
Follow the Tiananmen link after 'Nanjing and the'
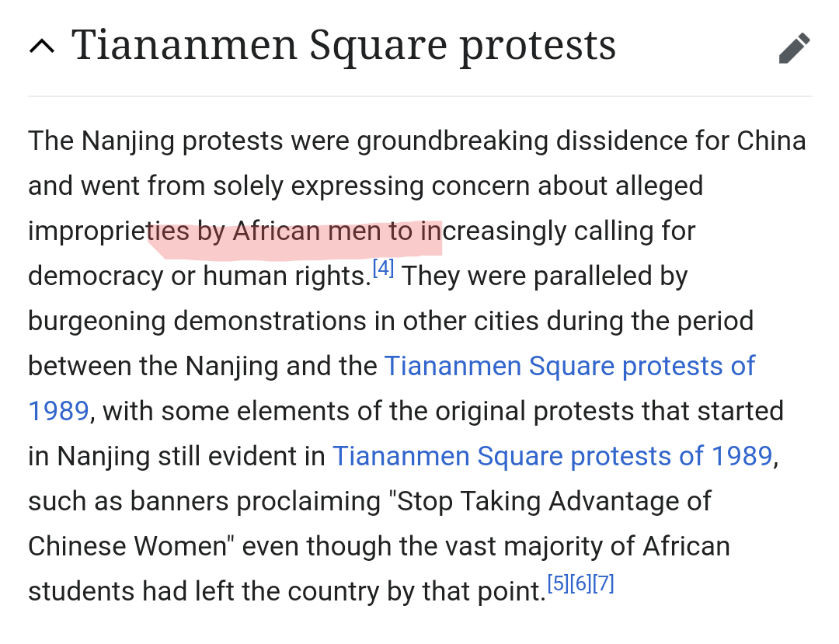coord(569,366)
